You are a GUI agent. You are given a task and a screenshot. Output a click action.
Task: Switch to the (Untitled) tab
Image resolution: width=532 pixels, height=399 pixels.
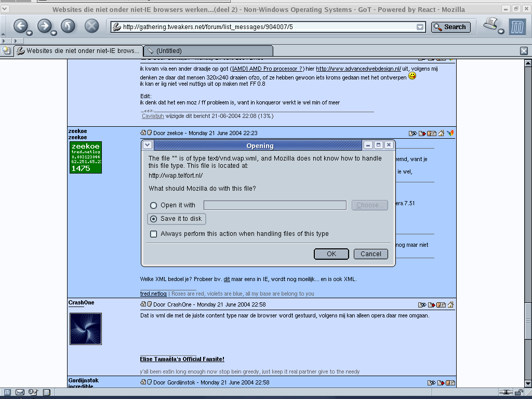[x=208, y=51]
